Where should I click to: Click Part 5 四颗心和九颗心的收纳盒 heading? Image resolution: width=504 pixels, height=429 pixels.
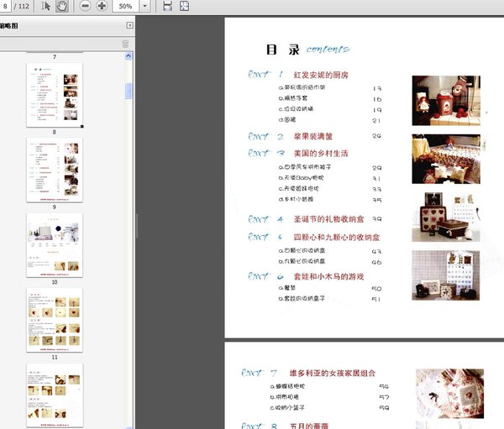(x=314, y=237)
